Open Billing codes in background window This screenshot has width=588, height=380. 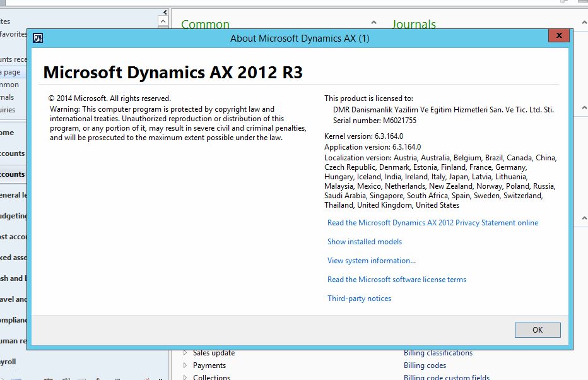425,365
